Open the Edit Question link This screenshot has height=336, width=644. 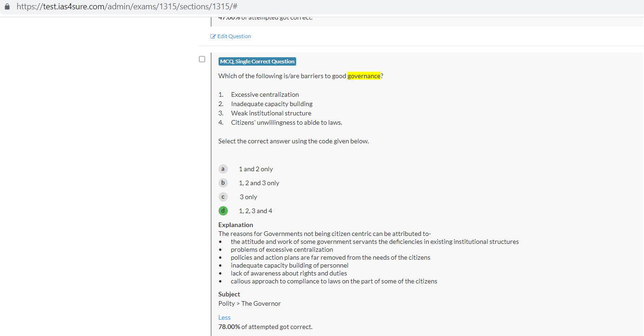click(x=234, y=36)
